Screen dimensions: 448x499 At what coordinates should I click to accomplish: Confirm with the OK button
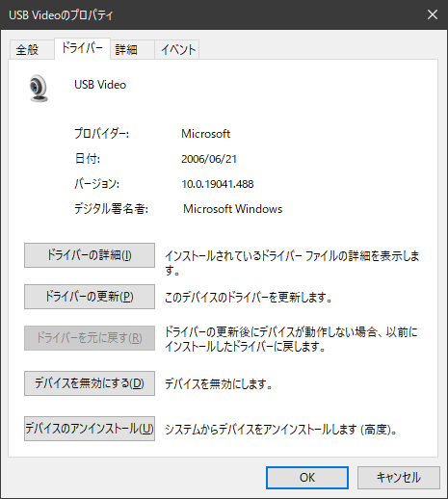click(x=307, y=478)
